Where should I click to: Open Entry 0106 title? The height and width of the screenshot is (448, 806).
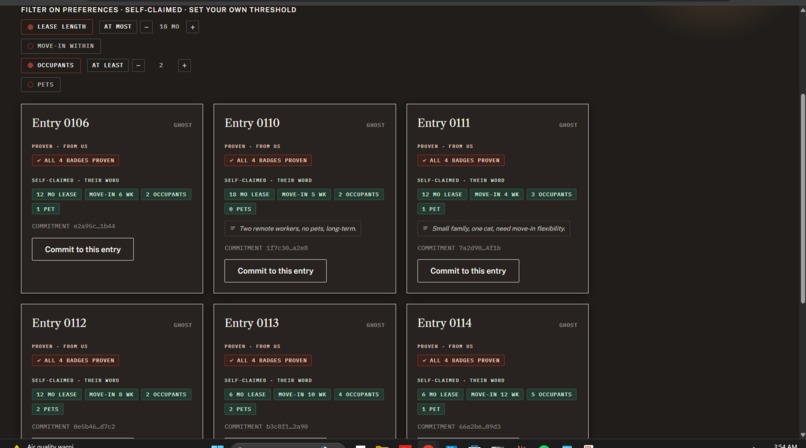pyautogui.click(x=60, y=123)
